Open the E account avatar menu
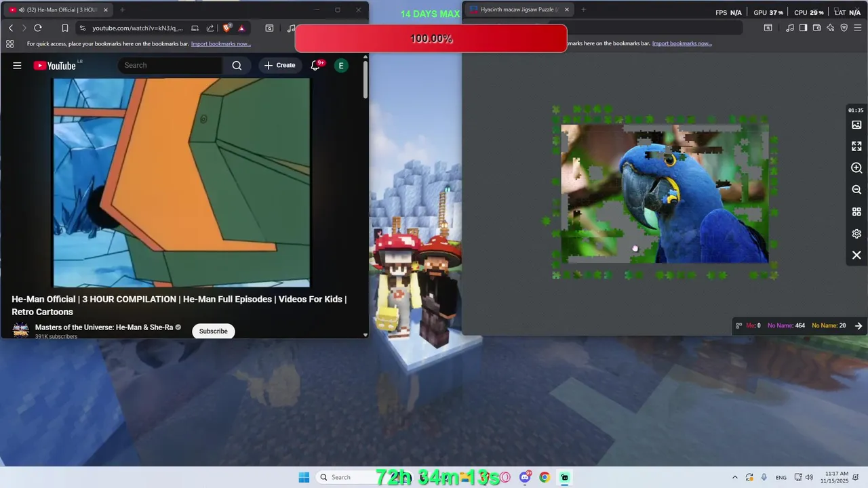The image size is (868, 488). (x=341, y=65)
